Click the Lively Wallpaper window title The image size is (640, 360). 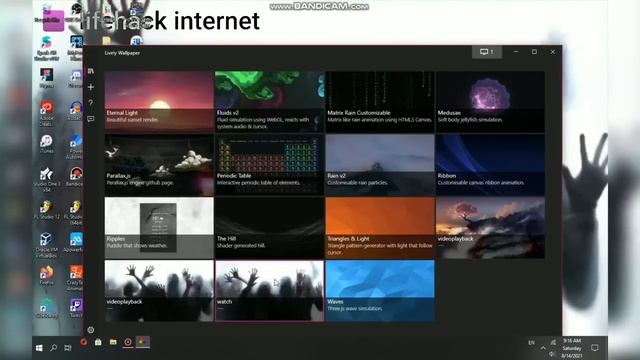(122, 53)
